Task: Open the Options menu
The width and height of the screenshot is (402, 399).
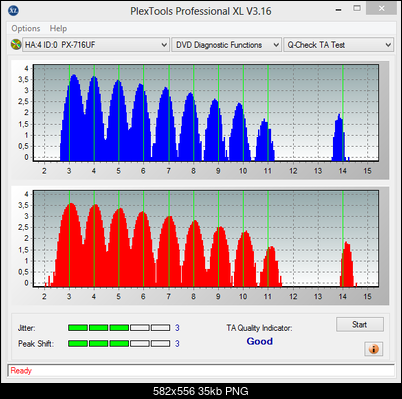Action: 26,28
